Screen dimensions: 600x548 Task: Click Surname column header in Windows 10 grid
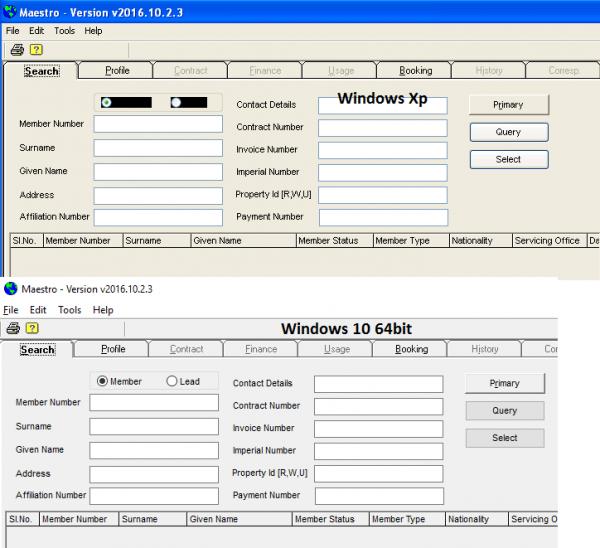tap(152, 519)
